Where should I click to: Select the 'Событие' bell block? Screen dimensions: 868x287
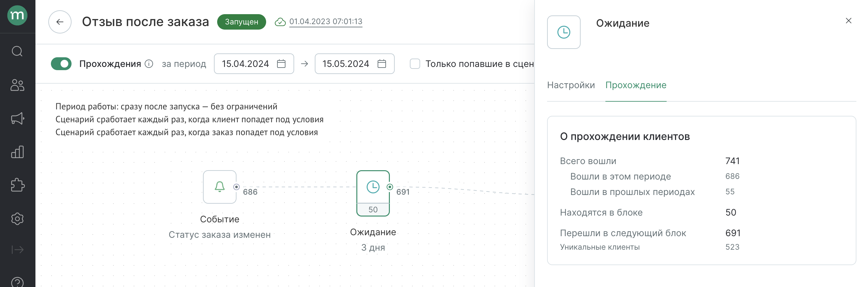coord(219,187)
